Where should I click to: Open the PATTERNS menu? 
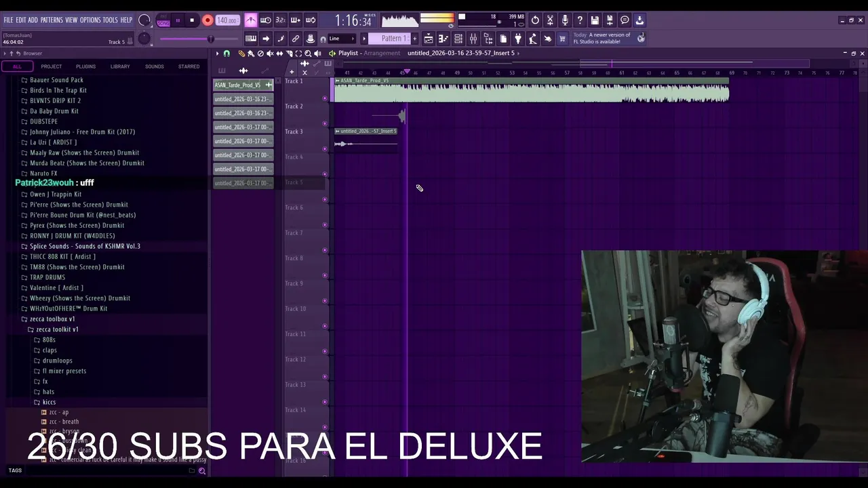point(52,20)
